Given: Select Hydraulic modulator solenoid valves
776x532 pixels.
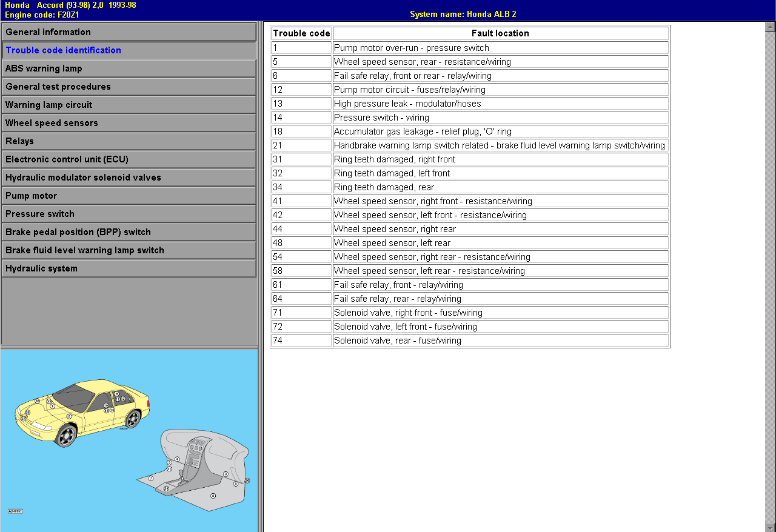Looking at the screenshot, I should tap(129, 178).
